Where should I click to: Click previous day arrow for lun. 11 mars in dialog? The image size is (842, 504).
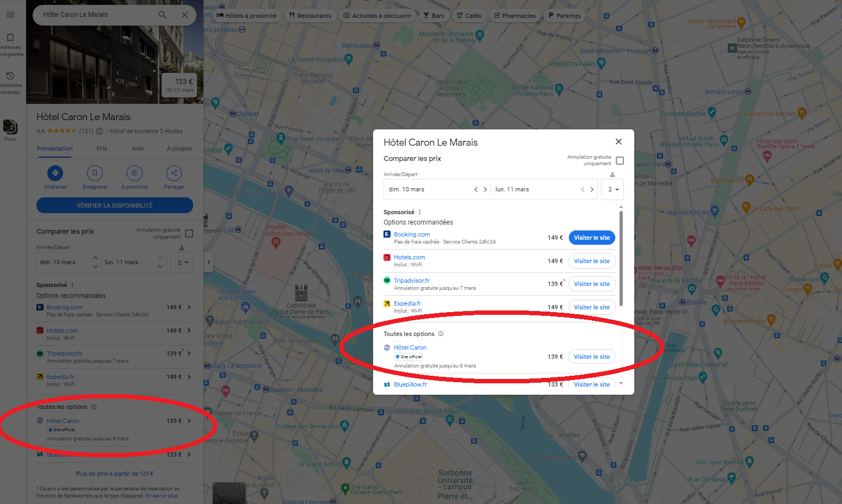(583, 189)
